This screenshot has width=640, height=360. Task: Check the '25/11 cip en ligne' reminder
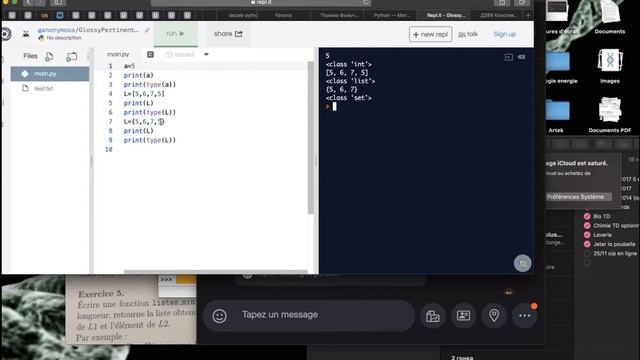click(587, 253)
